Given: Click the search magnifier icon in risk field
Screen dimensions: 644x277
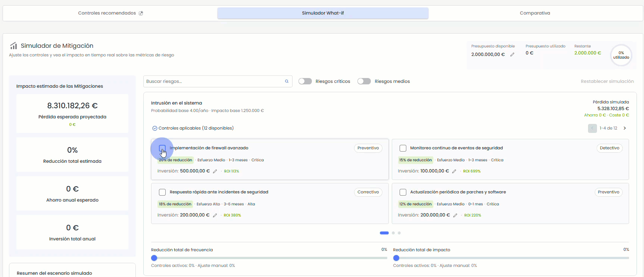Looking at the screenshot, I should point(287,81).
